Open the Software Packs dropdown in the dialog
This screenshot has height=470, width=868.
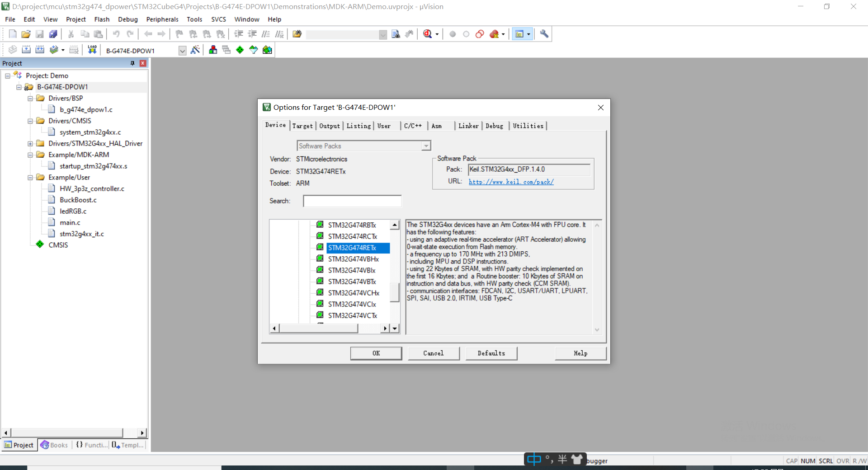[x=426, y=146]
